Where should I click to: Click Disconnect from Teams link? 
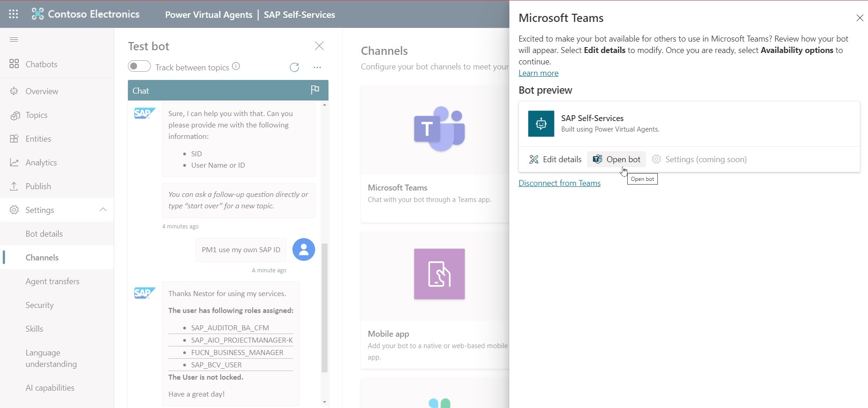coord(560,183)
